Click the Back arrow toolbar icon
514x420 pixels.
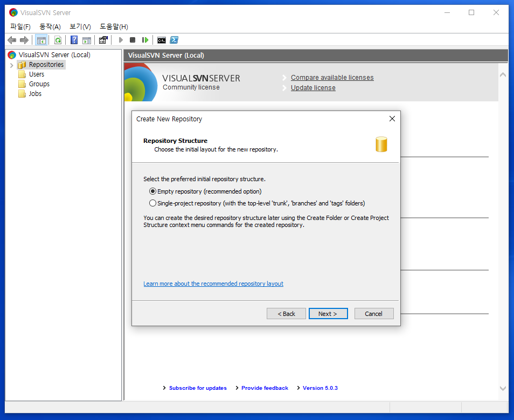point(12,40)
